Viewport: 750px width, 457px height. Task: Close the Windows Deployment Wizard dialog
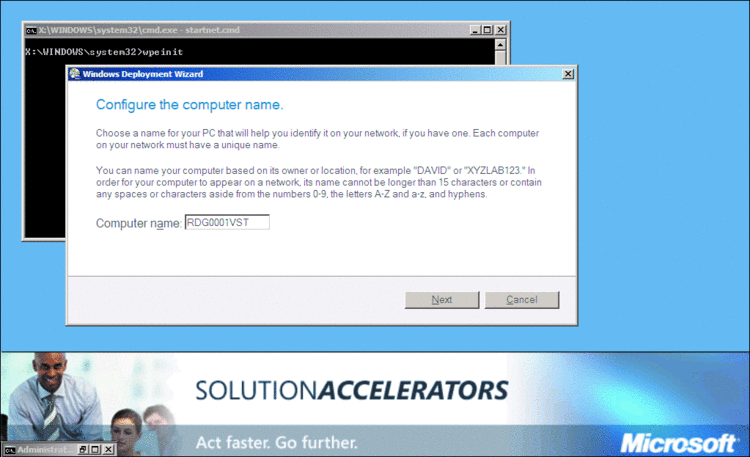pos(568,74)
